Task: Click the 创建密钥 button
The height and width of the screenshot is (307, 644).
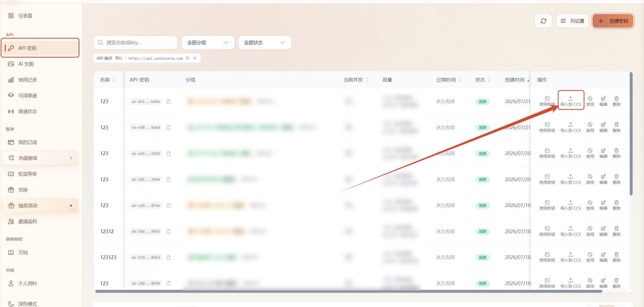Action: tap(613, 21)
